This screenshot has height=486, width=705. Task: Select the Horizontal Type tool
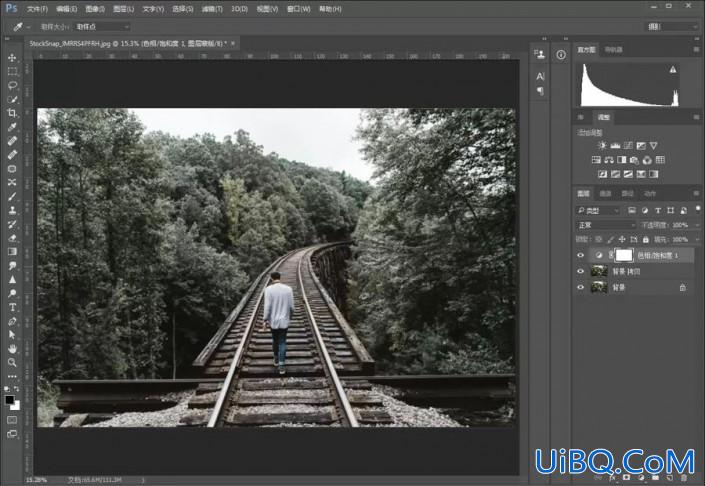coord(12,307)
